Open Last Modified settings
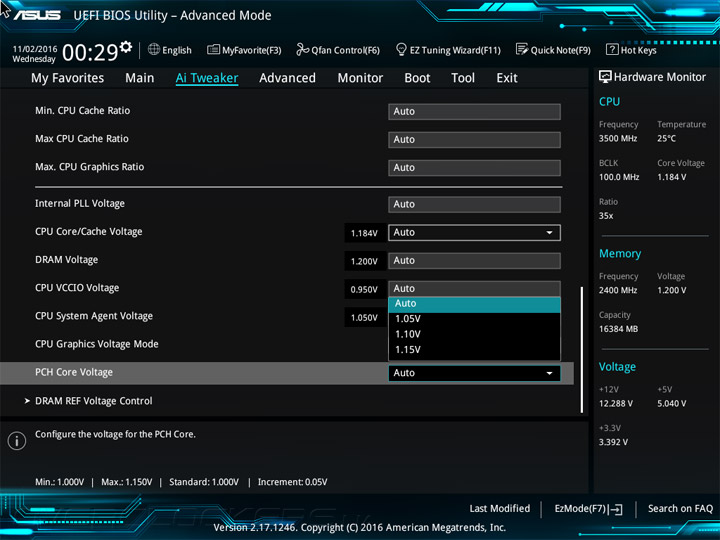This screenshot has width=720, height=540. [x=500, y=508]
